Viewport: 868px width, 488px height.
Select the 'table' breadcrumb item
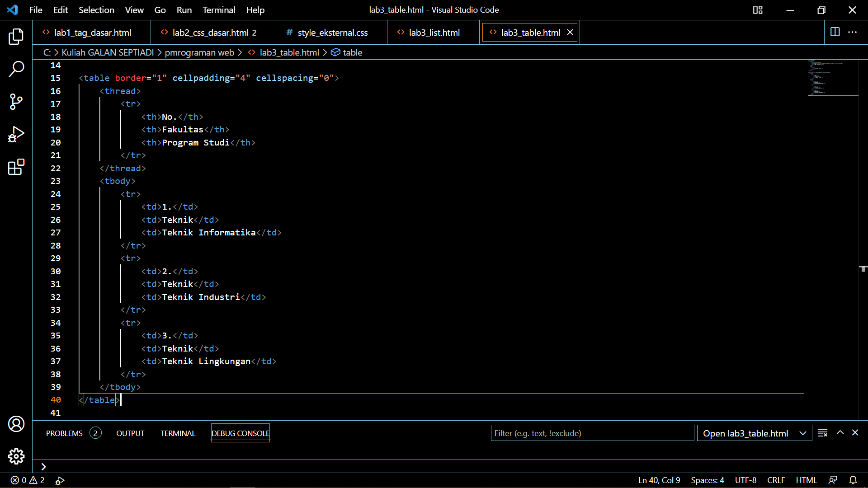point(352,52)
